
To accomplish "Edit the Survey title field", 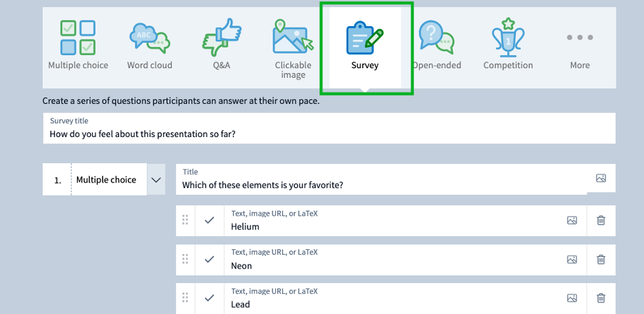I will point(330,128).
